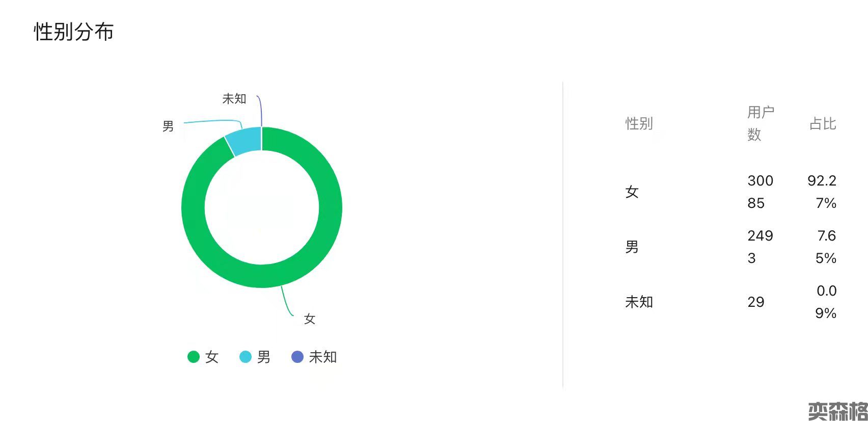The height and width of the screenshot is (421, 868).
Task: Click the 性别分布 title
Action: coord(74,32)
